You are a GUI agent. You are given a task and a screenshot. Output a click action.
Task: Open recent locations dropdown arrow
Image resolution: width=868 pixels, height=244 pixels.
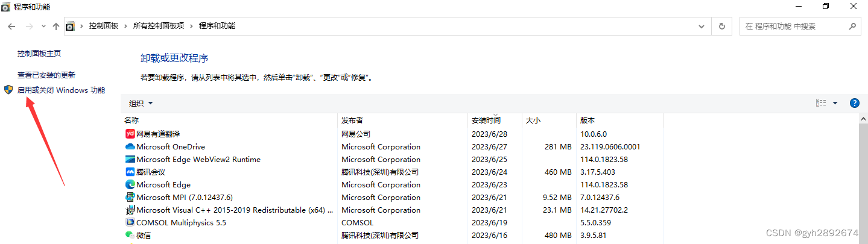[43, 27]
